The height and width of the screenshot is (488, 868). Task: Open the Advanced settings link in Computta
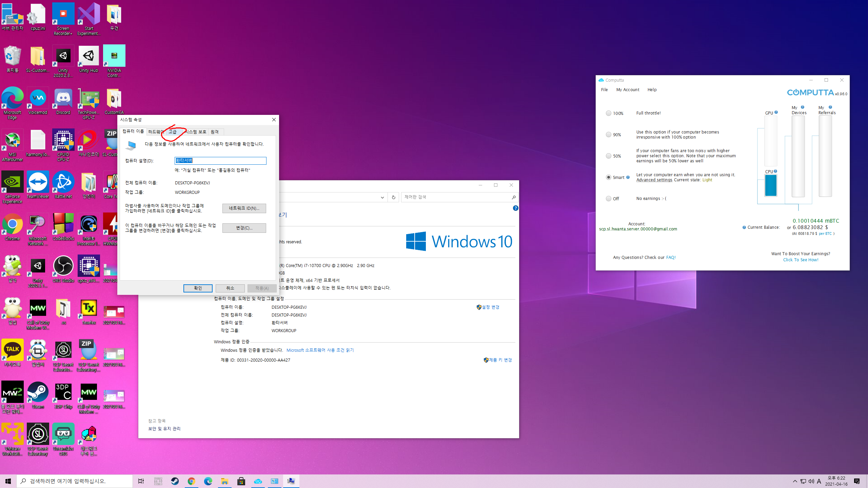click(654, 180)
